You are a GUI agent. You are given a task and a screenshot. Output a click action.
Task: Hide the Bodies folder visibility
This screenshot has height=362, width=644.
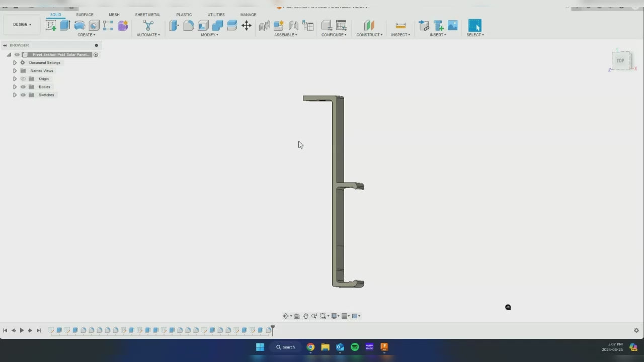(23, 87)
